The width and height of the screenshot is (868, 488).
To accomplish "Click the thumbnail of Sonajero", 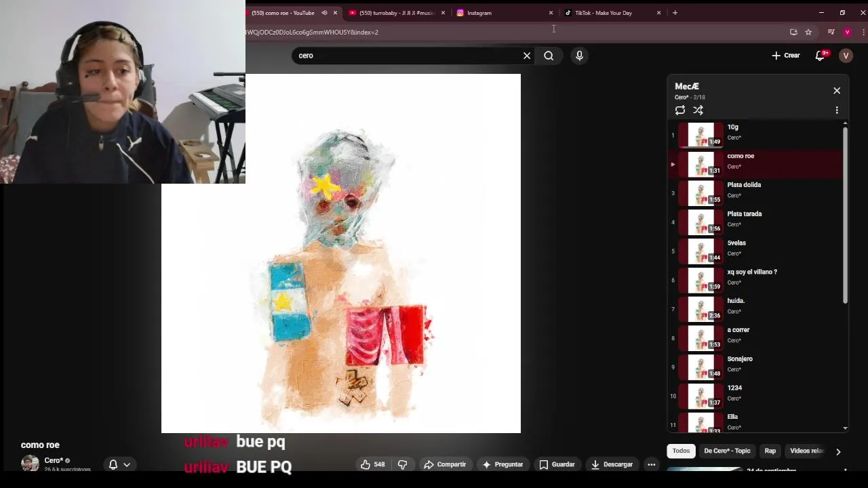I will click(701, 367).
